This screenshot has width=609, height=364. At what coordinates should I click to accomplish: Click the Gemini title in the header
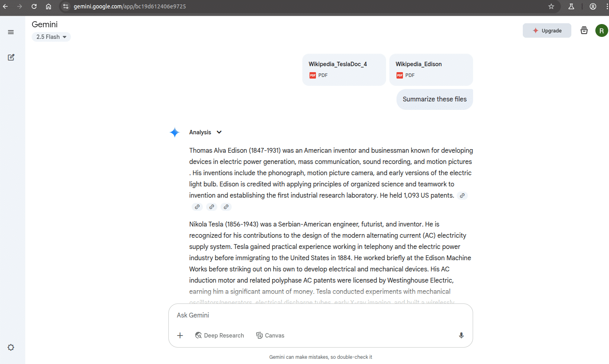pyautogui.click(x=45, y=24)
